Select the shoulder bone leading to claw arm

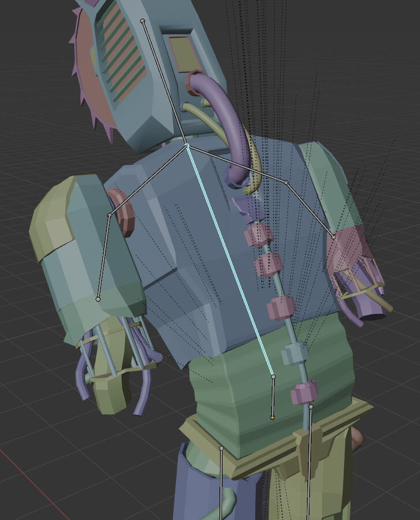tap(148, 180)
